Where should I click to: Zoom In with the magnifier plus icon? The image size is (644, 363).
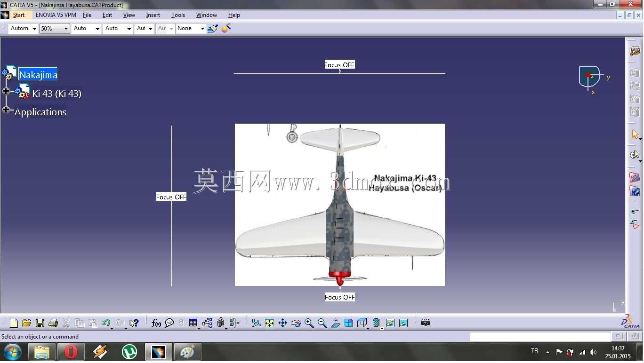tap(309, 323)
